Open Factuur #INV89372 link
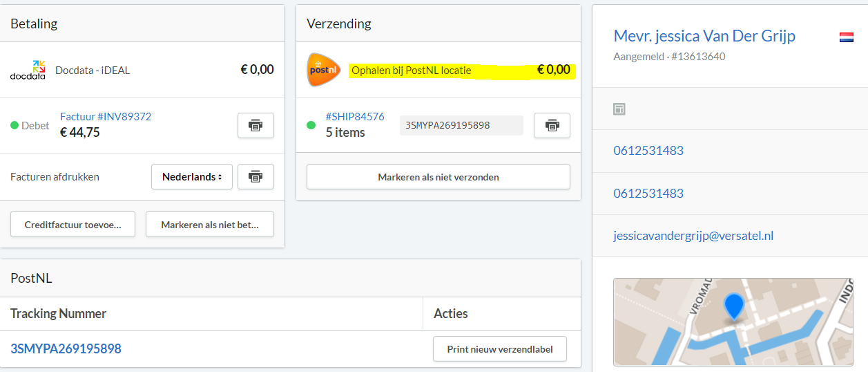868x372 pixels. pos(106,116)
